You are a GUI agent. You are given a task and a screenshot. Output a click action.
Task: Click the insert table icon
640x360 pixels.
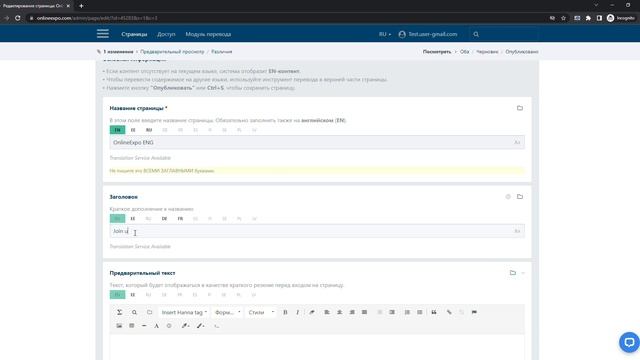click(132, 326)
